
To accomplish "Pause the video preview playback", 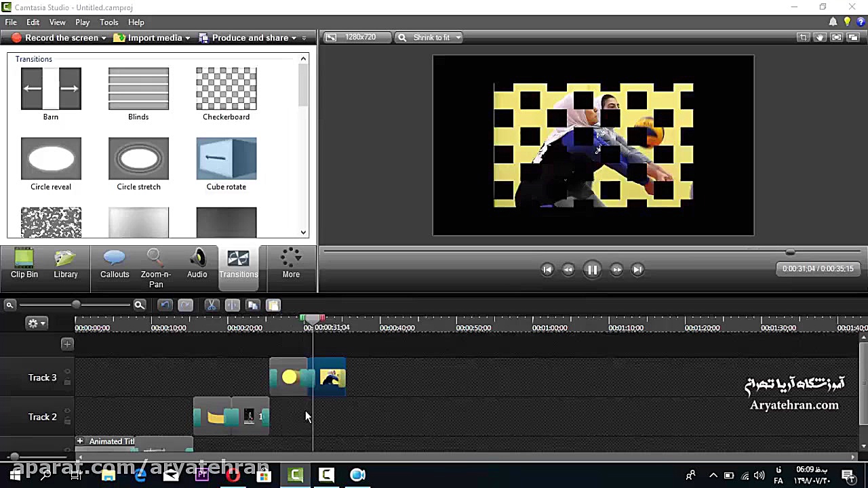I will click(592, 270).
